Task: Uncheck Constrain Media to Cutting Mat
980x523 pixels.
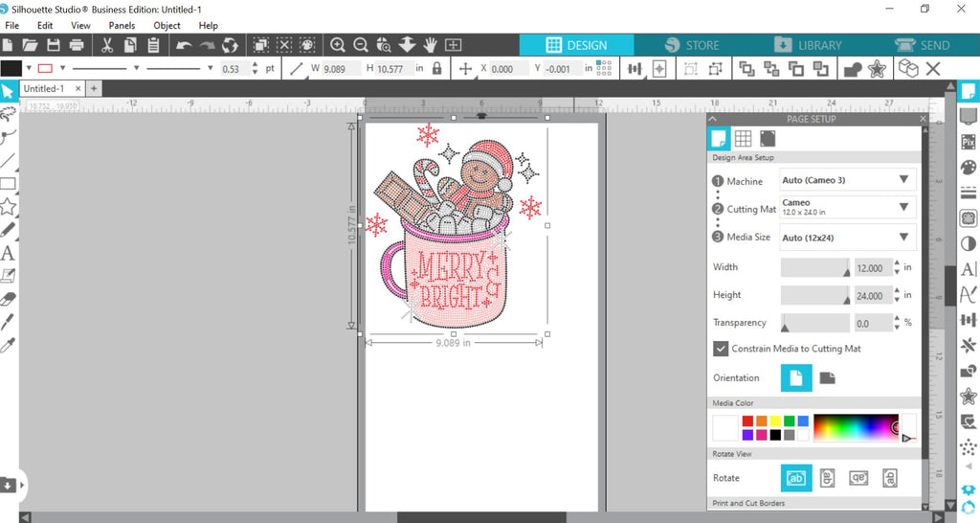Action: pyautogui.click(x=721, y=349)
